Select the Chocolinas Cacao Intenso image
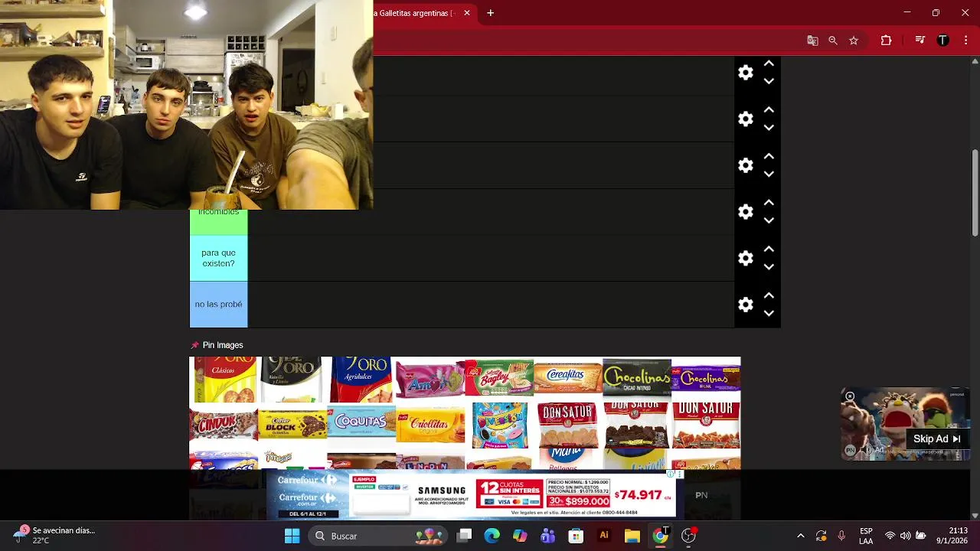 (x=637, y=380)
